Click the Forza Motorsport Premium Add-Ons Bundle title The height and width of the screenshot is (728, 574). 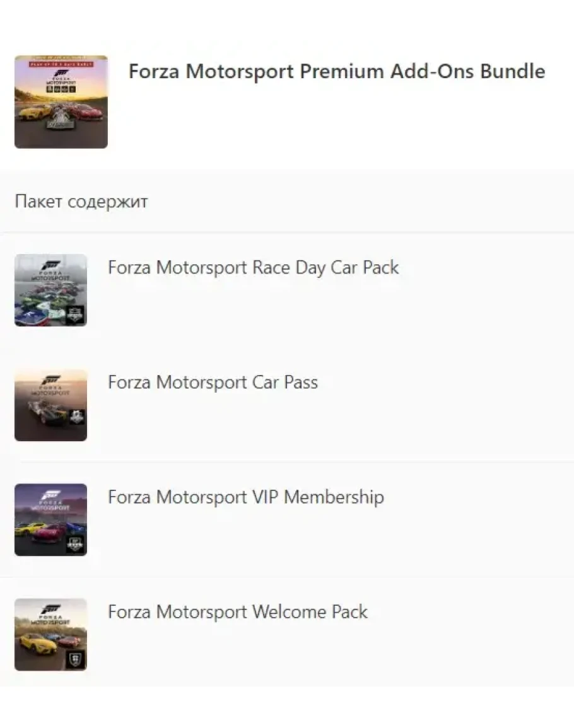[337, 71]
